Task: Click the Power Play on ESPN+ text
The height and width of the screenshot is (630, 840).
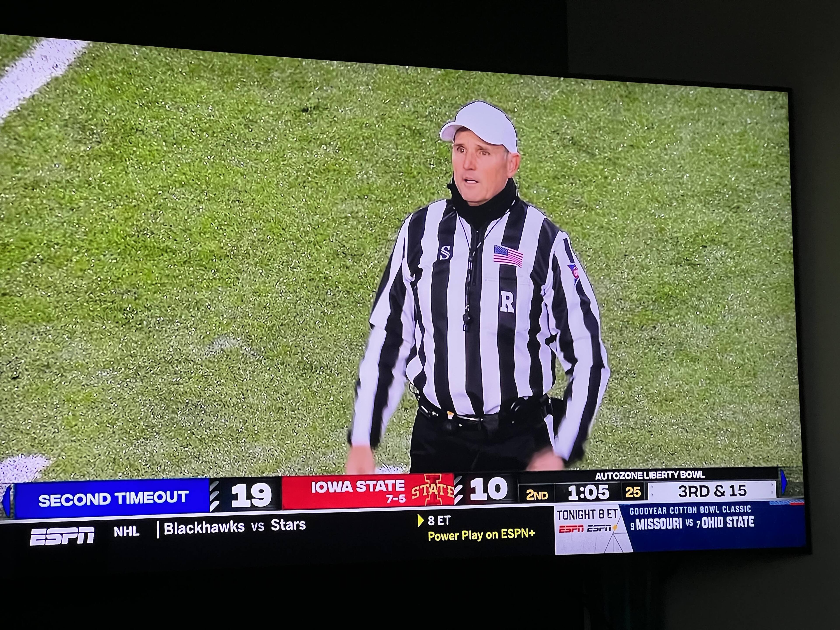Action: 481,535
